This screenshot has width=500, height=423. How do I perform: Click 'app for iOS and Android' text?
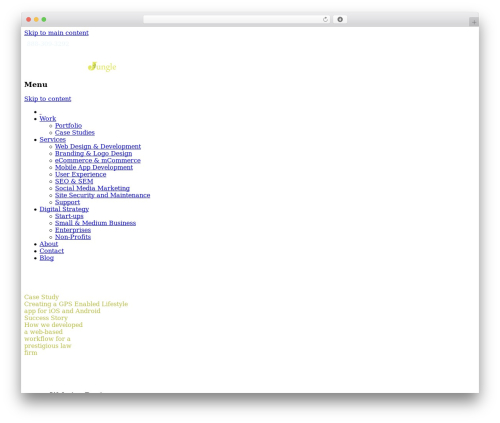(62, 311)
